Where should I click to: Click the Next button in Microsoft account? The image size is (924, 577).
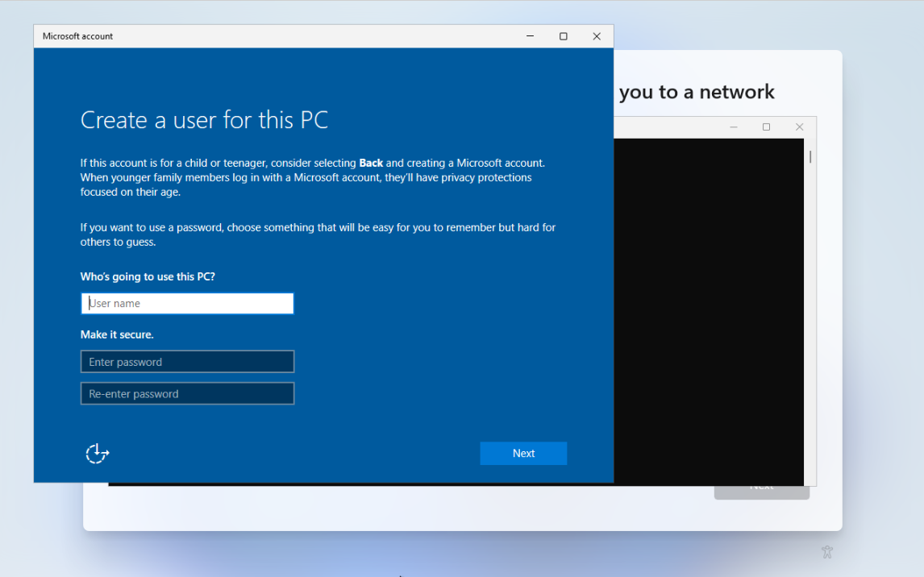coord(523,454)
